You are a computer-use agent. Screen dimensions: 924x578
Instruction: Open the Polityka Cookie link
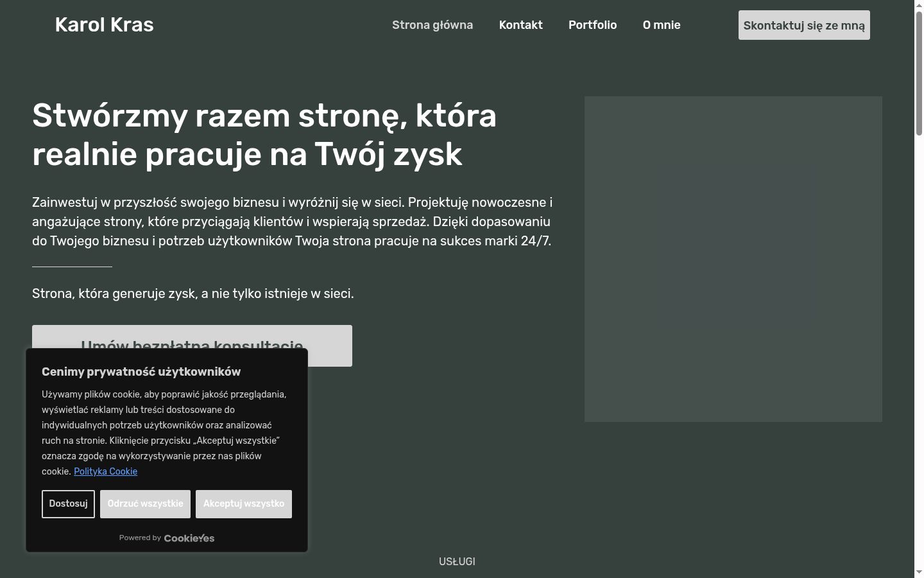(105, 471)
